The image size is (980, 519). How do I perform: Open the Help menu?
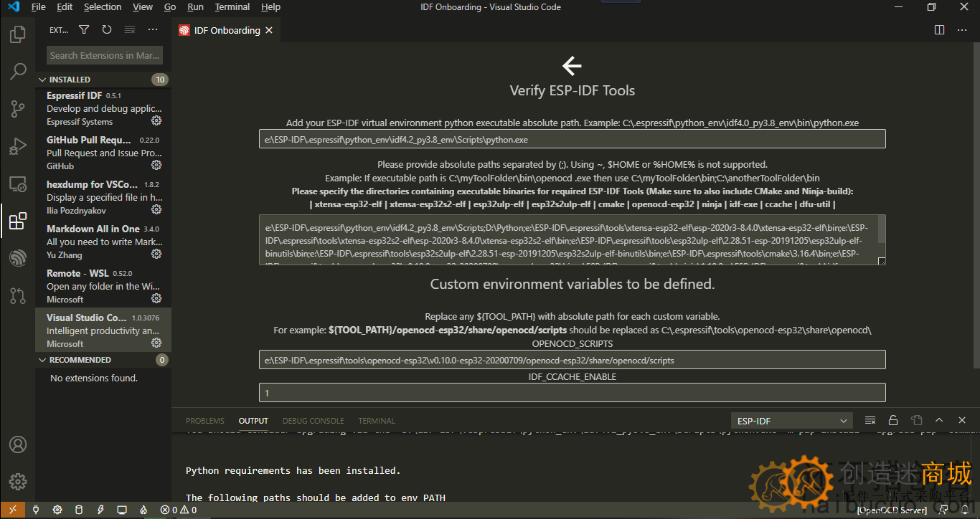(270, 7)
